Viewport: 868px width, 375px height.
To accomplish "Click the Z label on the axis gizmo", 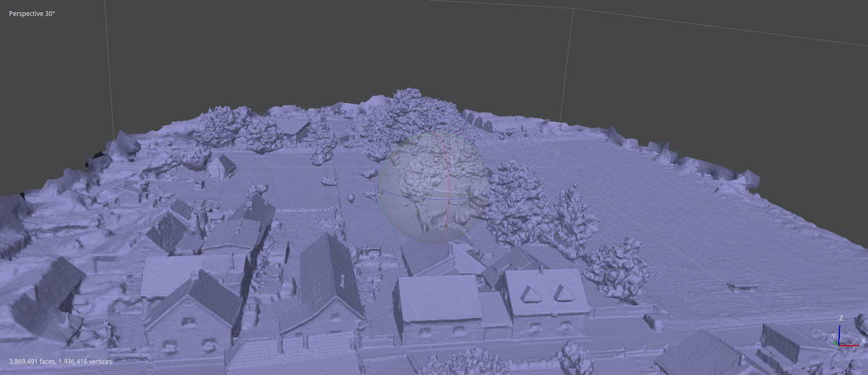I will tap(841, 318).
